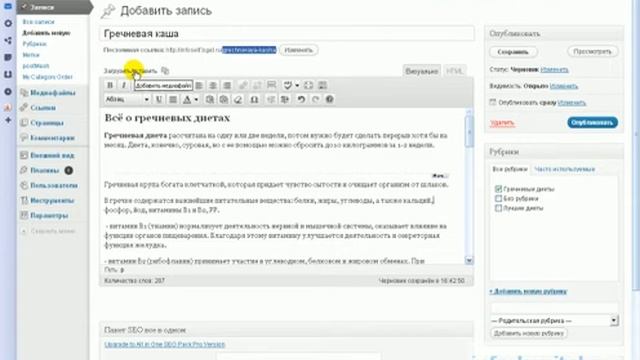Image resolution: width=640 pixels, height=360 pixels.
Task: Open Ссылки in the sidebar
Action: pyautogui.click(x=43, y=108)
